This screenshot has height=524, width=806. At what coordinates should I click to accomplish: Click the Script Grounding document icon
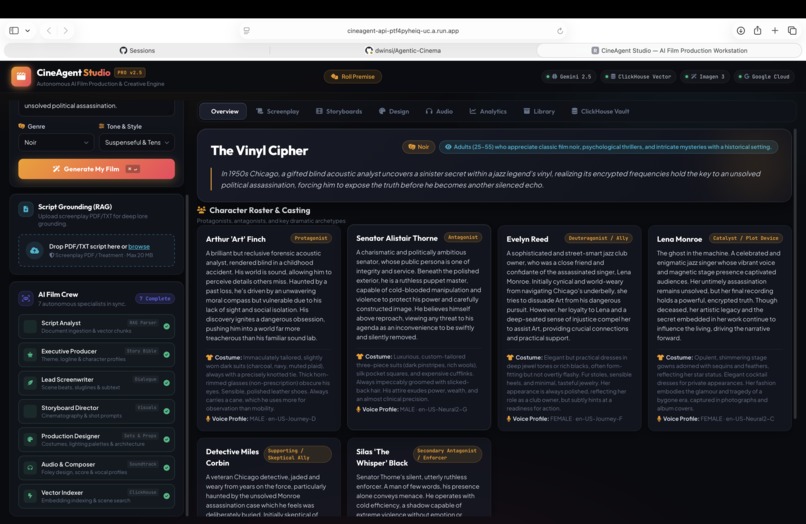point(26,209)
